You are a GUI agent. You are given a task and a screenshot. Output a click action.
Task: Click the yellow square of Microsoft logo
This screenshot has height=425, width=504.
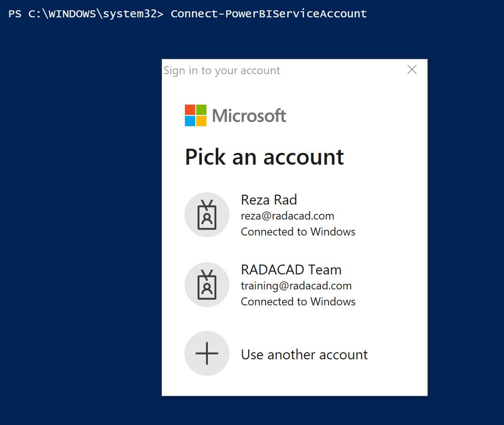coord(201,121)
